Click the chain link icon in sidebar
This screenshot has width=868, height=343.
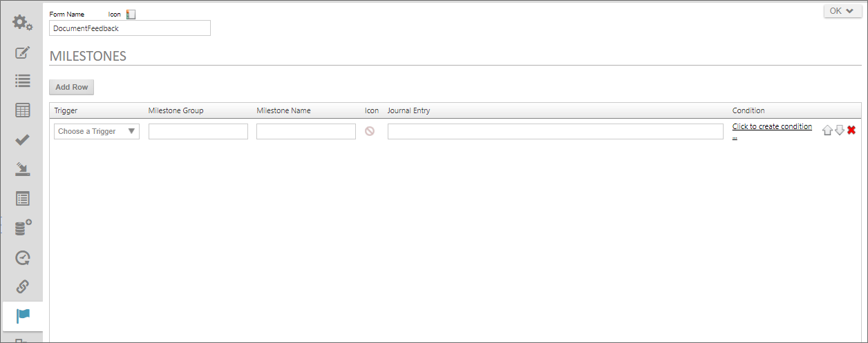pyautogui.click(x=23, y=286)
